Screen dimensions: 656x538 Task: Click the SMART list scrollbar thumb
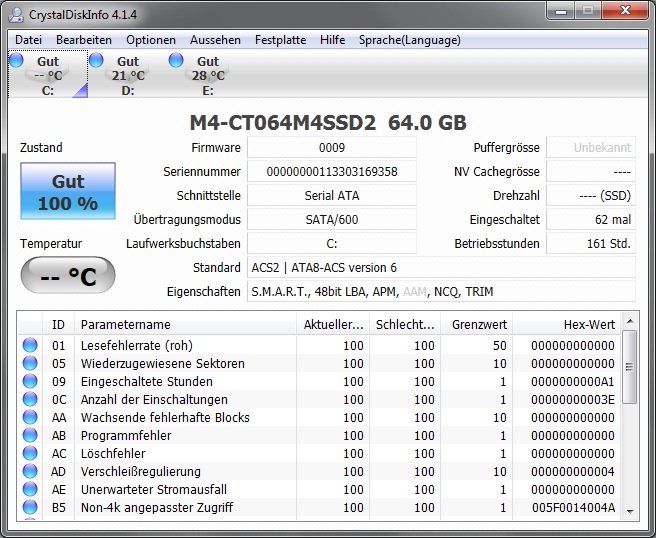[x=630, y=367]
